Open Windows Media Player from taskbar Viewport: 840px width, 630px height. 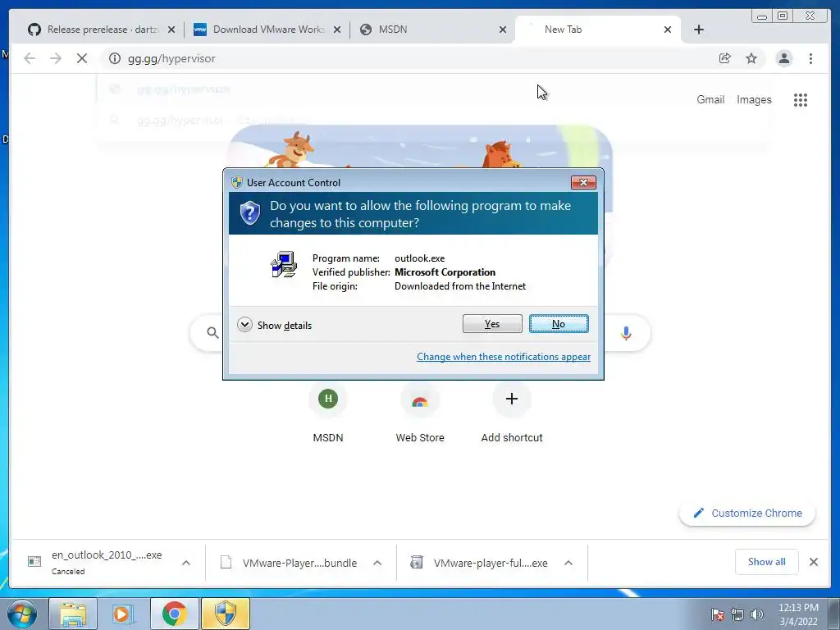123,614
